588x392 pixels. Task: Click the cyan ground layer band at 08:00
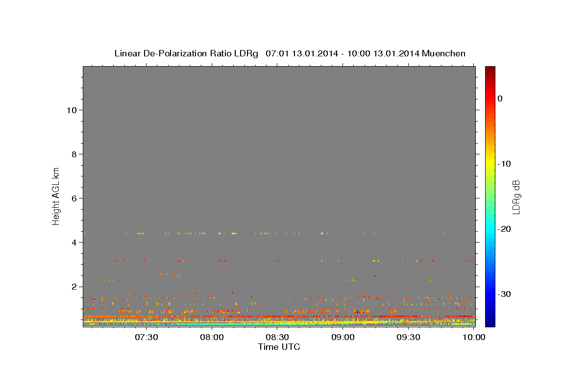coord(212,324)
